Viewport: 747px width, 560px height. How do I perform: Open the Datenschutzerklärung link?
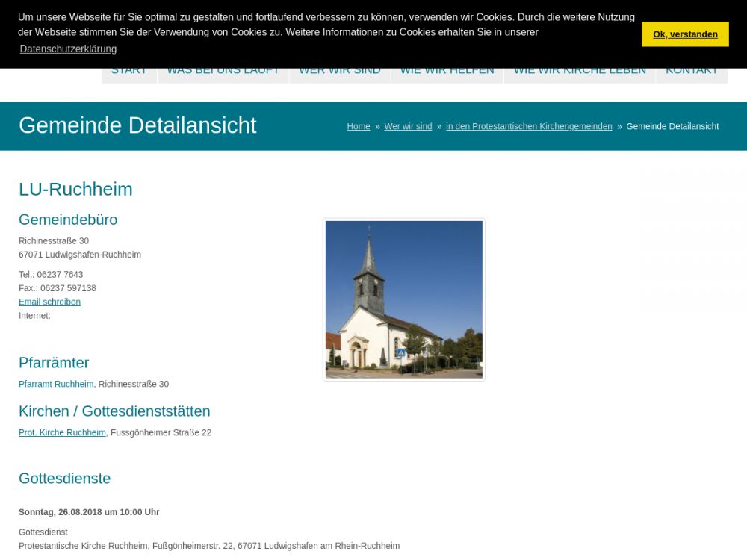coord(68,49)
